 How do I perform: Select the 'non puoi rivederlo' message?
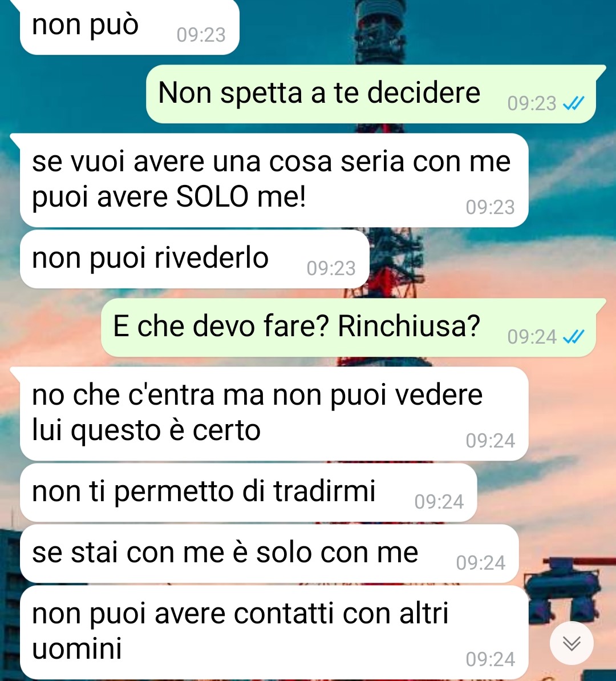point(194,259)
